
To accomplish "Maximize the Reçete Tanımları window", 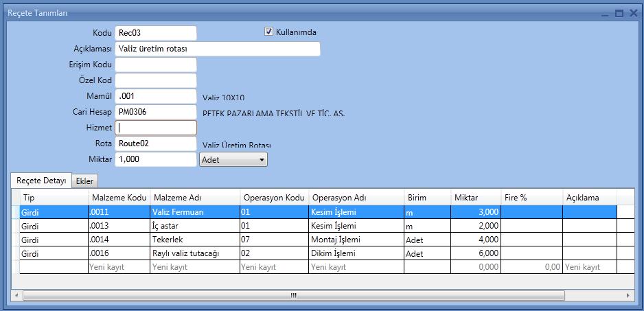I will [619, 13].
